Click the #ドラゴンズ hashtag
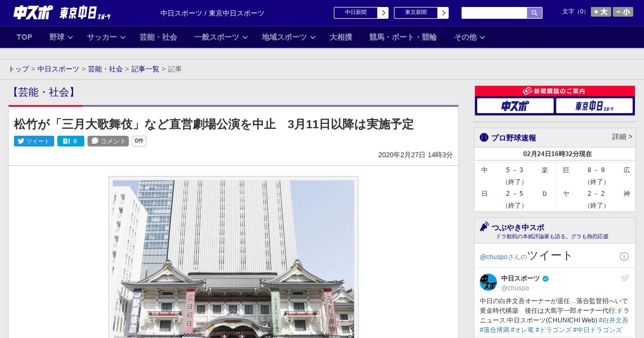This screenshot has height=338, width=644. point(553,330)
